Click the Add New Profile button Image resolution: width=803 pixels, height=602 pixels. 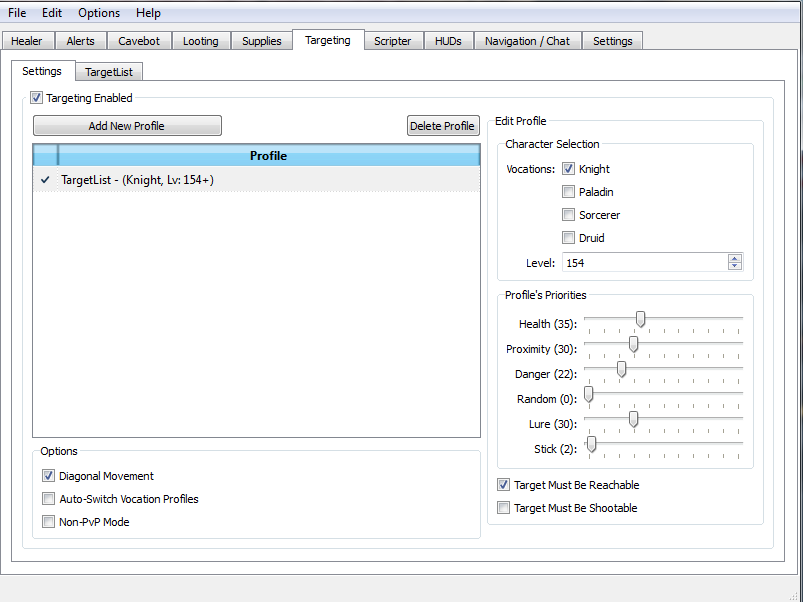127,126
